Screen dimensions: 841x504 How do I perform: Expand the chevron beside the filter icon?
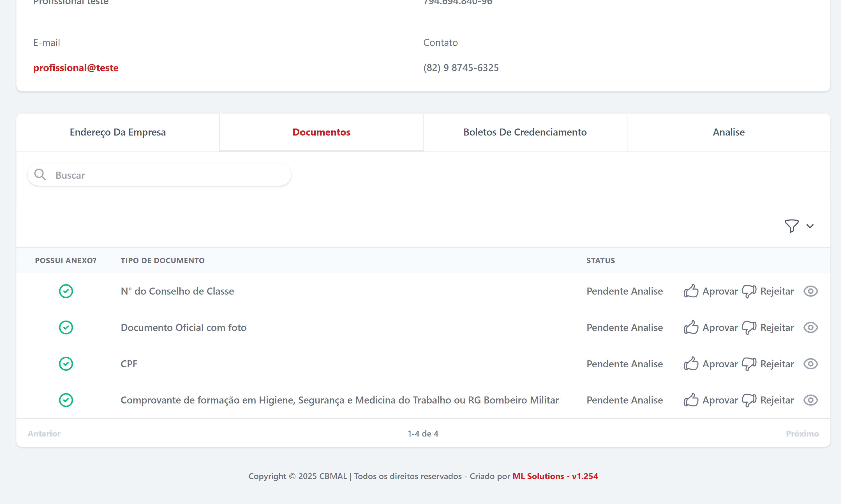pyautogui.click(x=810, y=226)
